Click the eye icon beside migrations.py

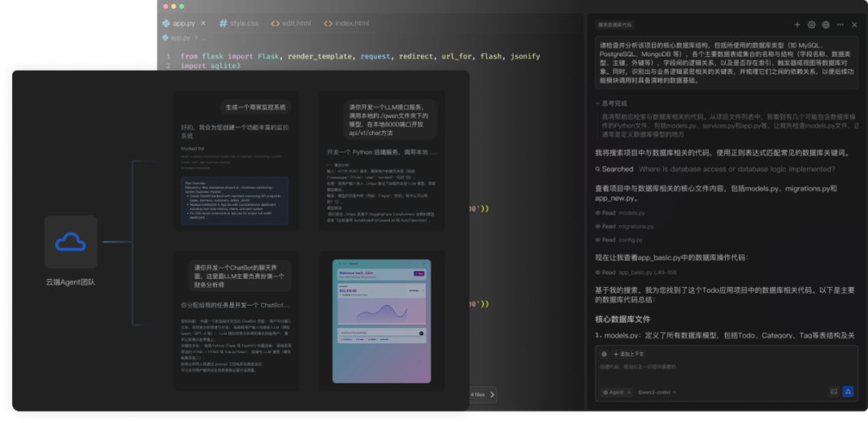click(x=598, y=227)
